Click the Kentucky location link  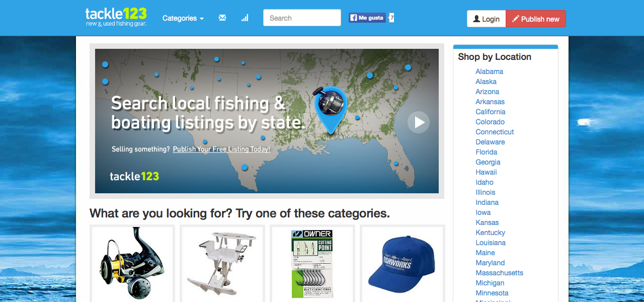[491, 233]
